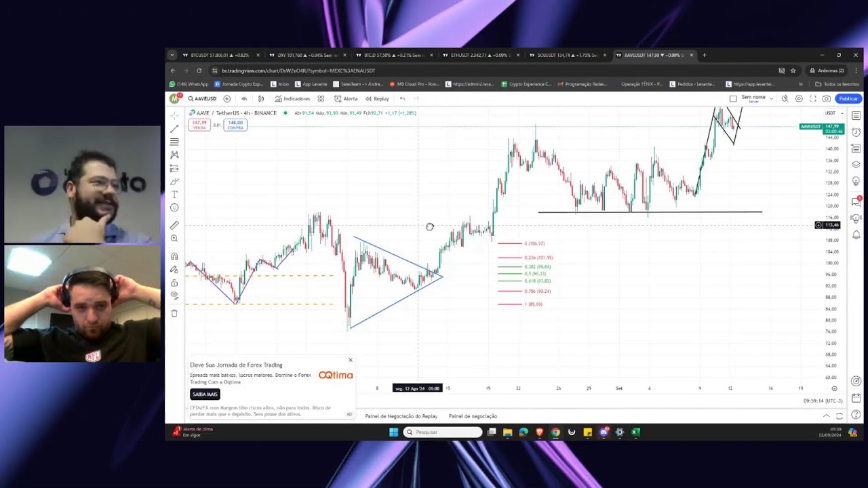The width and height of the screenshot is (868, 488).
Task: Reload the page with refresh button
Action: (x=199, y=70)
